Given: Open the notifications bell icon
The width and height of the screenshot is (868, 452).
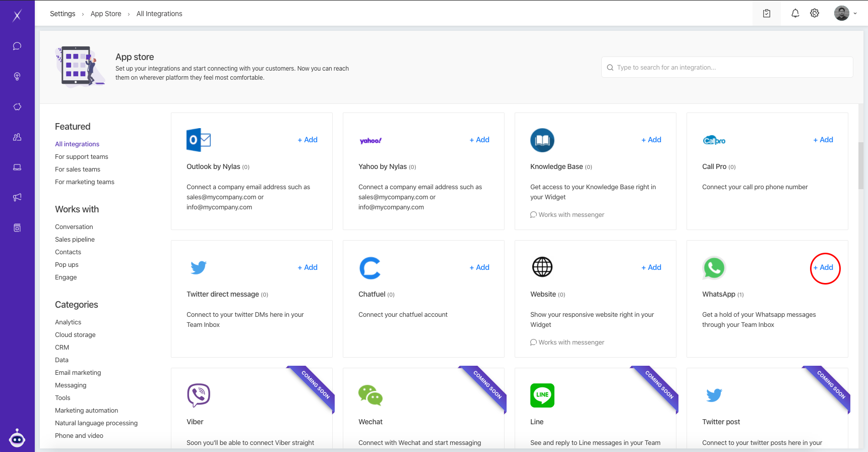Looking at the screenshot, I should click(795, 14).
